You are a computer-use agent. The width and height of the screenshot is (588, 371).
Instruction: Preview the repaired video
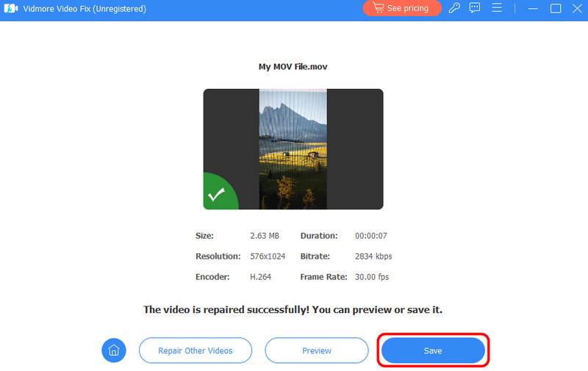tap(317, 350)
